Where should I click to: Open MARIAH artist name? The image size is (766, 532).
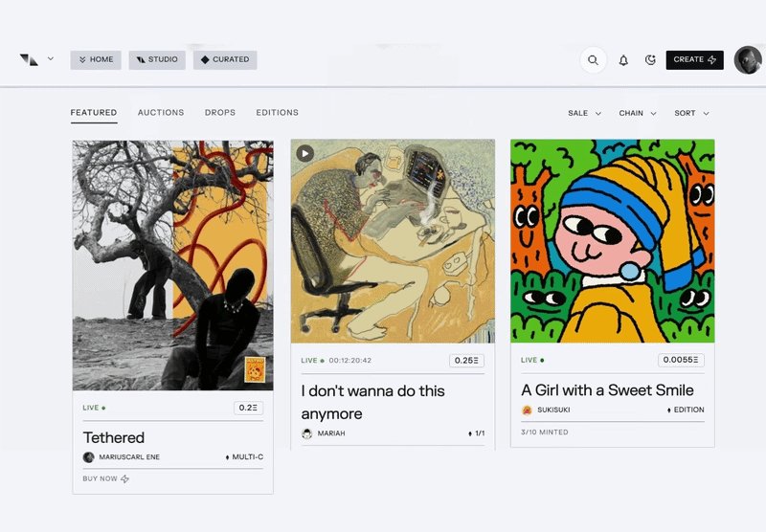point(331,433)
